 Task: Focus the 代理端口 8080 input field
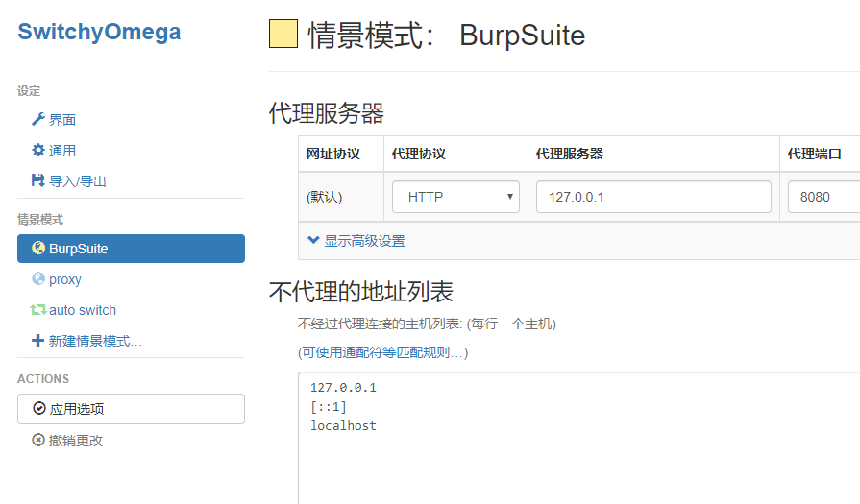coord(823,197)
